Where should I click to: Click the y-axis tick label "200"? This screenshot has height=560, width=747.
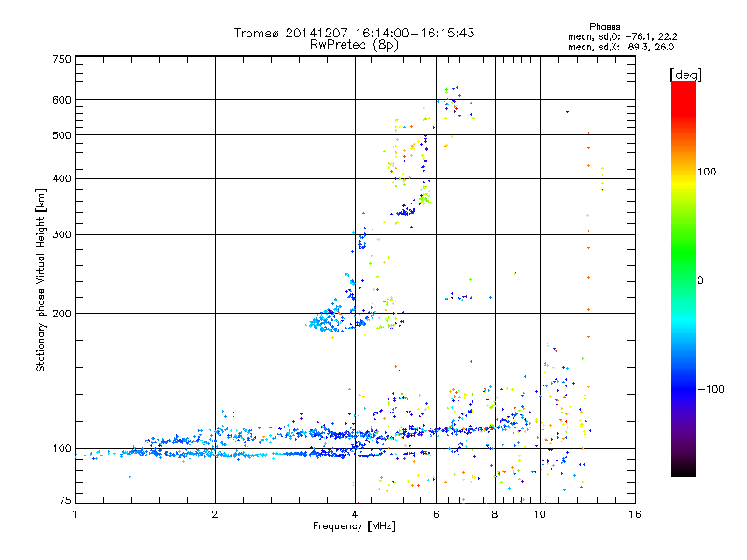[x=62, y=314]
